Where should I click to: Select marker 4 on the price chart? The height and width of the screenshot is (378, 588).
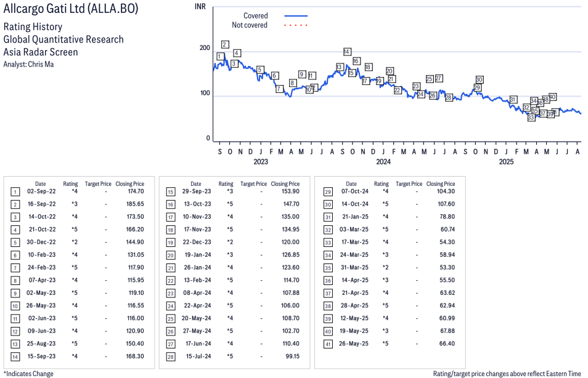click(x=237, y=53)
